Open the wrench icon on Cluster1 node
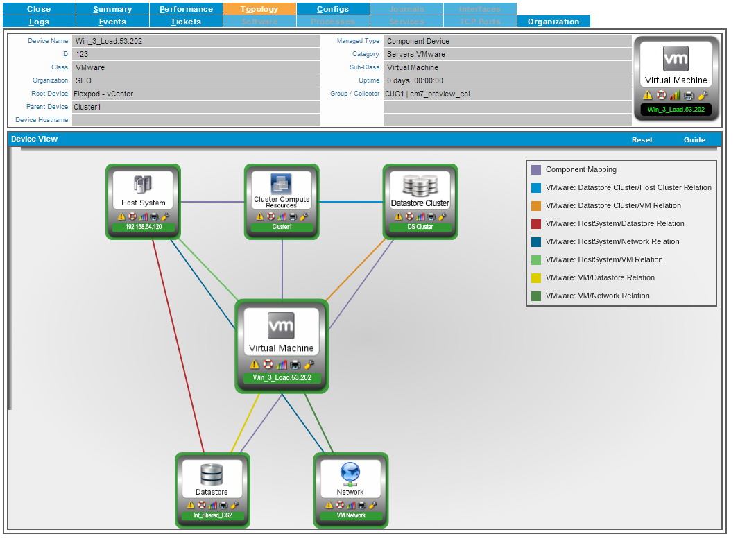Screen dimensions: 756x548 click(303, 216)
